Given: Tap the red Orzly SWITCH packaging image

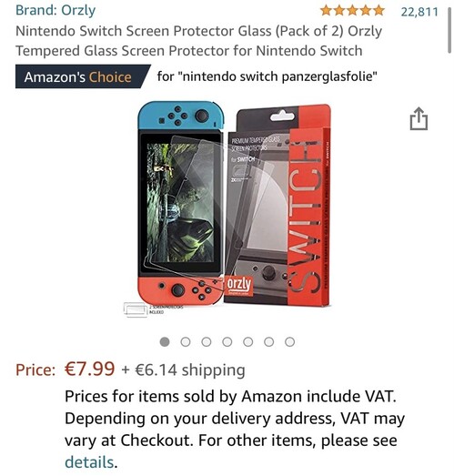Looking at the screenshot, I should click(x=277, y=205).
